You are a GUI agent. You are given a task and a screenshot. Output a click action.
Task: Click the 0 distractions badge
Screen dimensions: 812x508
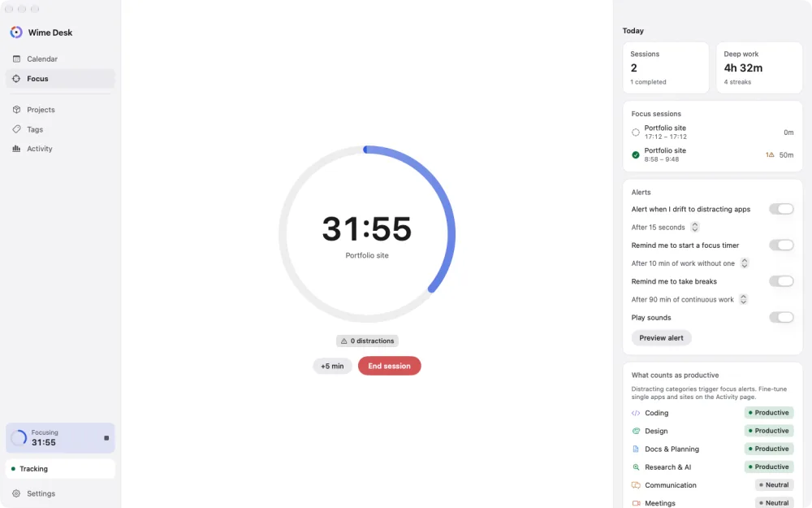click(x=367, y=341)
